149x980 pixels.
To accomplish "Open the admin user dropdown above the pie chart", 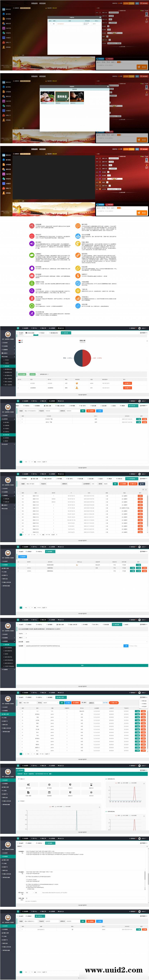I will click(x=144, y=328).
